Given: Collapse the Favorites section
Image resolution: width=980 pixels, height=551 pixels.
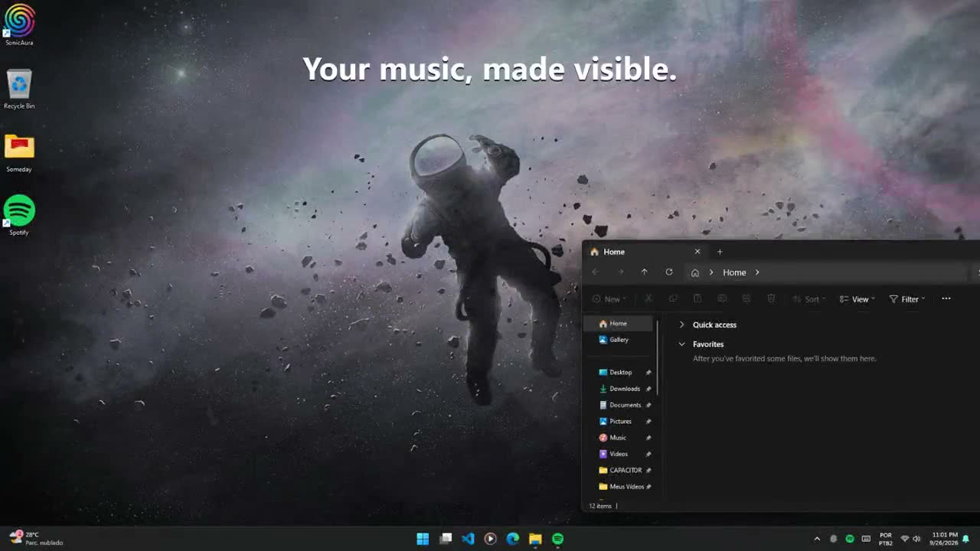Looking at the screenshot, I should pyautogui.click(x=681, y=344).
